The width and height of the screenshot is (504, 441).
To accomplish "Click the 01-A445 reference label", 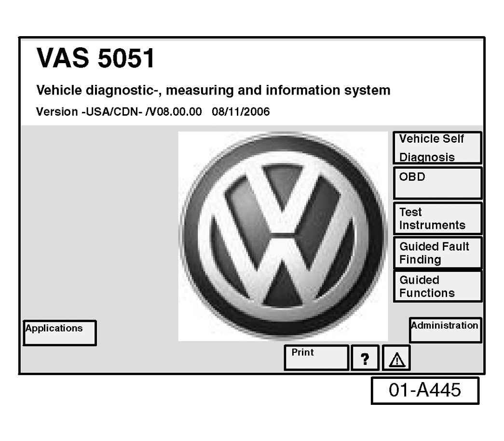I will point(425,390).
